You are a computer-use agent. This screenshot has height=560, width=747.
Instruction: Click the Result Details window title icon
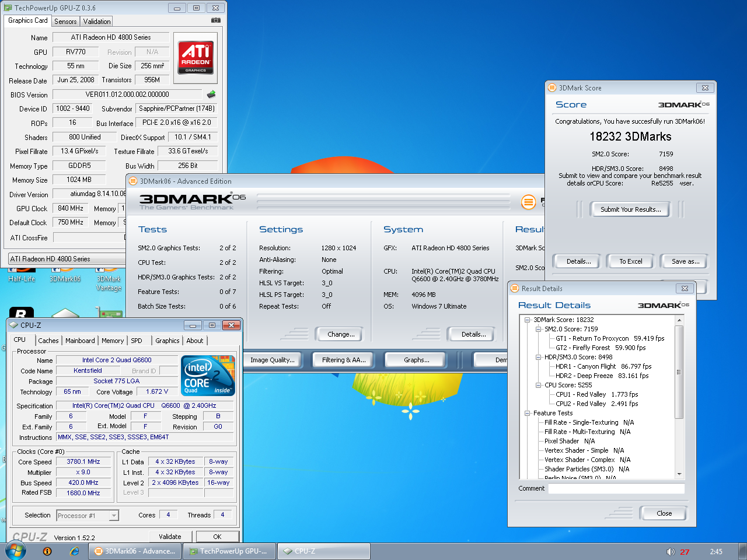[x=515, y=288]
